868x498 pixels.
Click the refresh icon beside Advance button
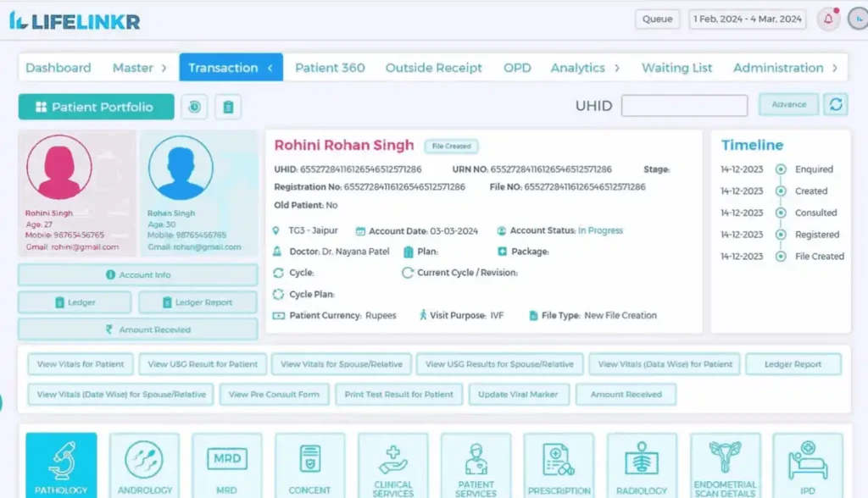point(837,105)
